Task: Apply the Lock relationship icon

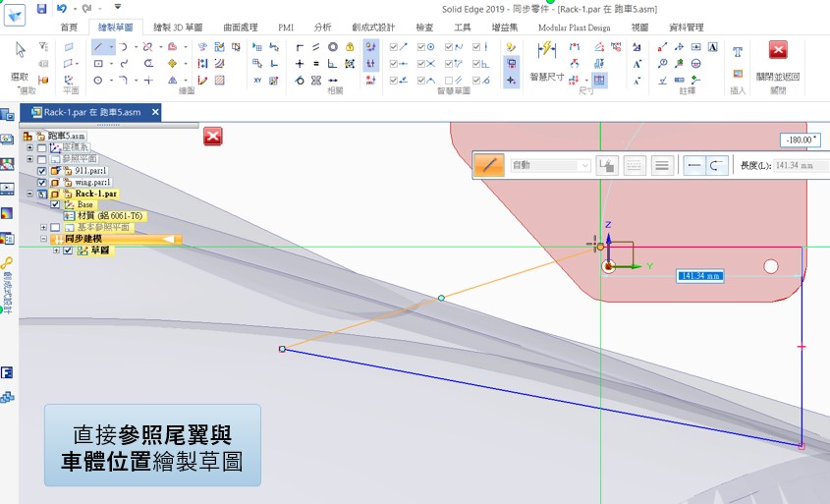Action: (x=350, y=47)
